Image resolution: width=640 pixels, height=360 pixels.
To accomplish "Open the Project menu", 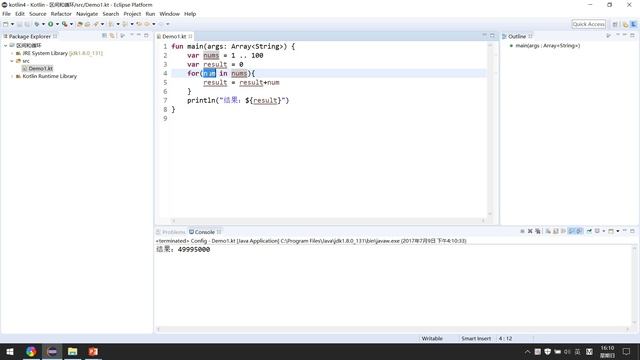I will point(132,14).
